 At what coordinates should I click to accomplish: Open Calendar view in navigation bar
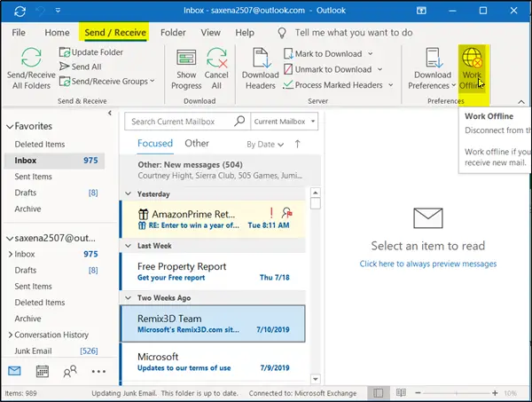43,371
